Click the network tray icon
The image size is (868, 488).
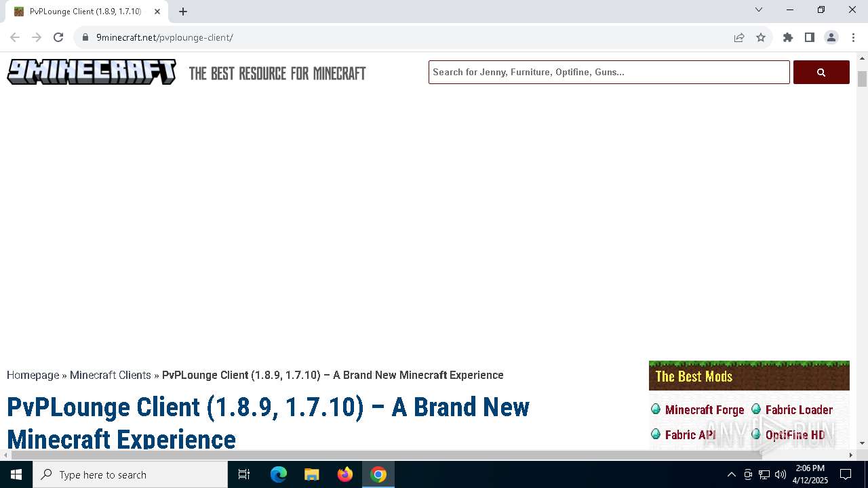click(x=764, y=474)
